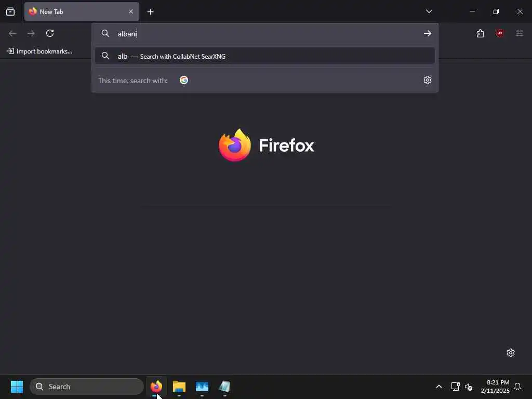Click the muted volume tray icon
The image size is (532, 399).
tap(469, 387)
